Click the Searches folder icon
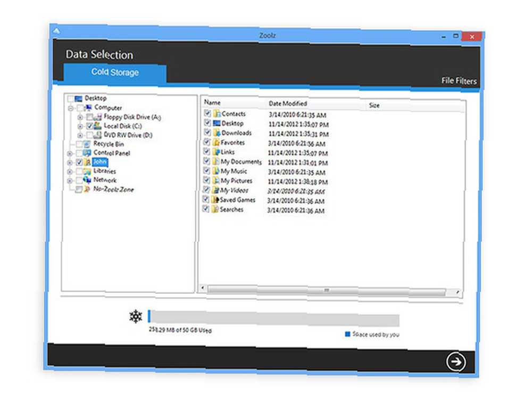 click(x=215, y=209)
